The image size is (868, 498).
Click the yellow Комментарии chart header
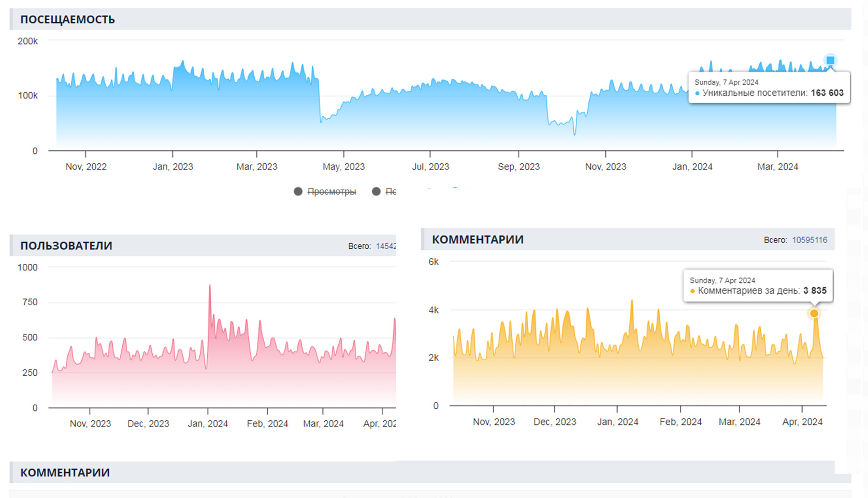tap(478, 239)
